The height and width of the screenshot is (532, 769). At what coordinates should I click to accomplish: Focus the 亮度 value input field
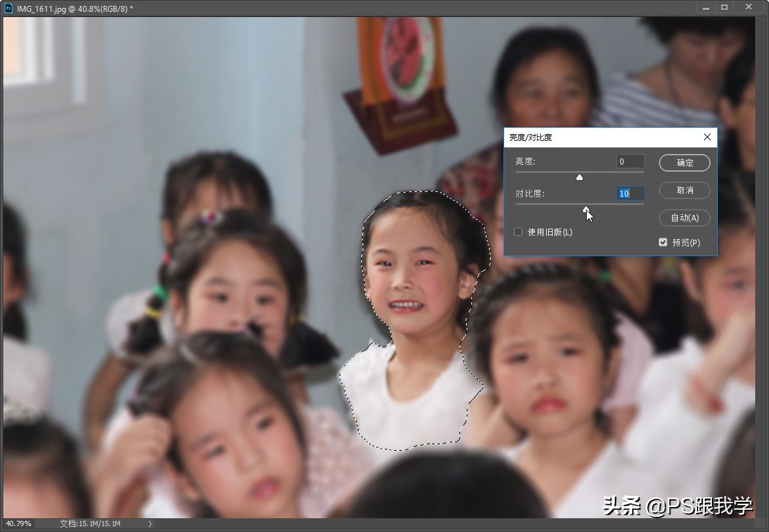630,161
